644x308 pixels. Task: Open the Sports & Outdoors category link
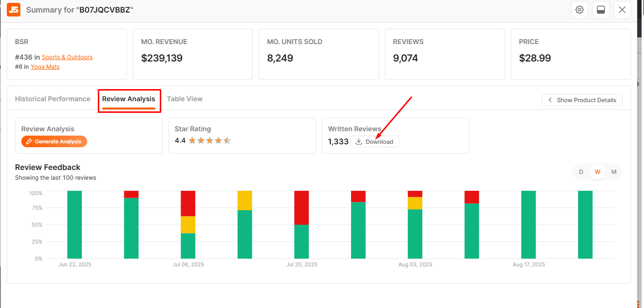(x=67, y=57)
